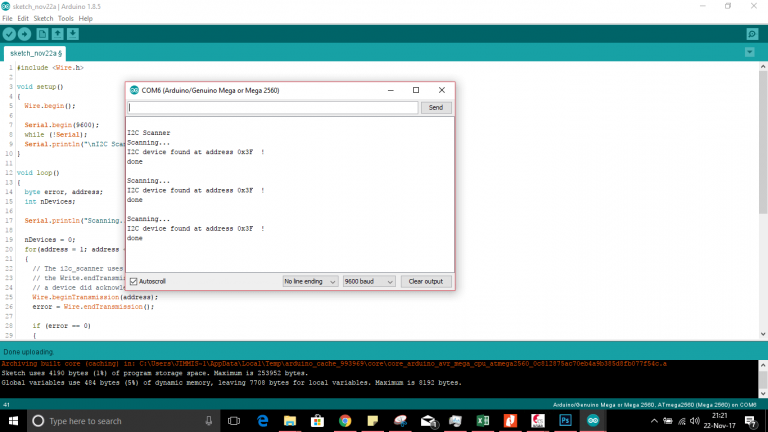Image resolution: width=768 pixels, height=432 pixels.
Task: Click the 'if (error == 0)' code line
Action: (62, 326)
